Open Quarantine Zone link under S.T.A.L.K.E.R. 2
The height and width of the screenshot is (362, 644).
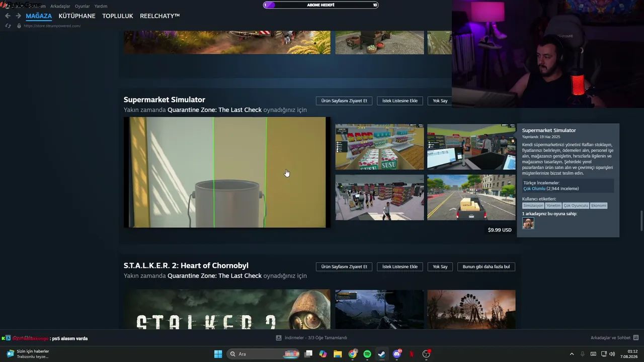[214, 276]
